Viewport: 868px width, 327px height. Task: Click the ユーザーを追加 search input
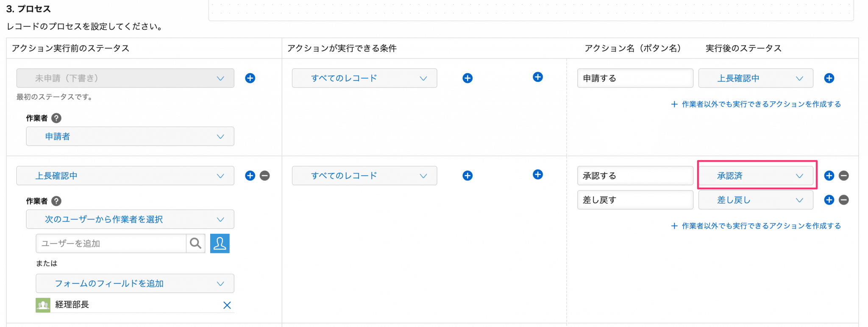click(110, 244)
